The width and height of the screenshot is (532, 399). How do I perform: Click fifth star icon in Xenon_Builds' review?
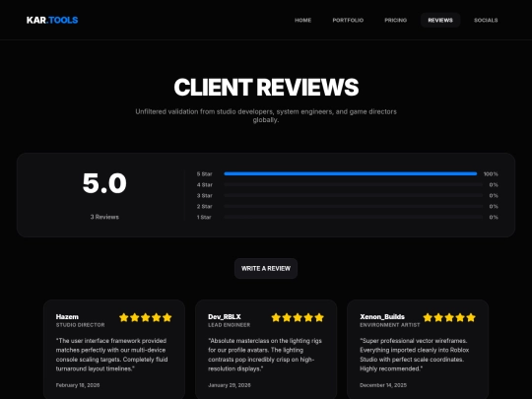click(x=471, y=317)
